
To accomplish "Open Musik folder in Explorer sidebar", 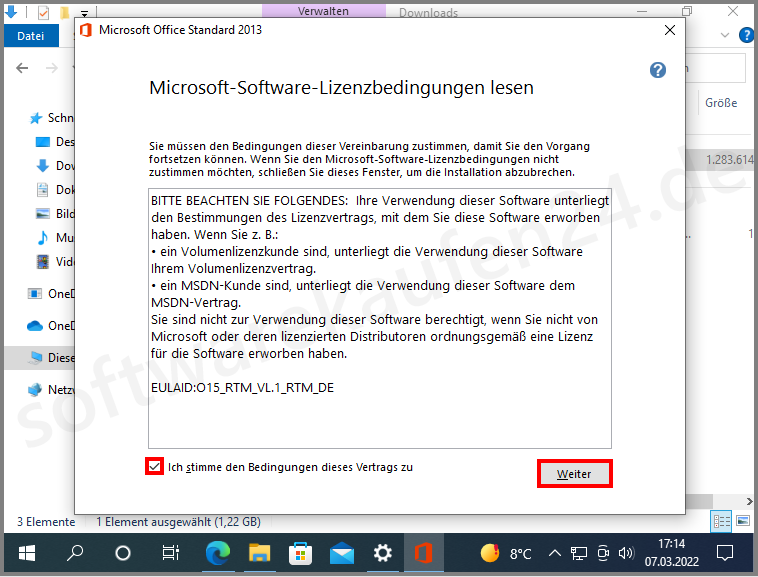I will coord(55,237).
